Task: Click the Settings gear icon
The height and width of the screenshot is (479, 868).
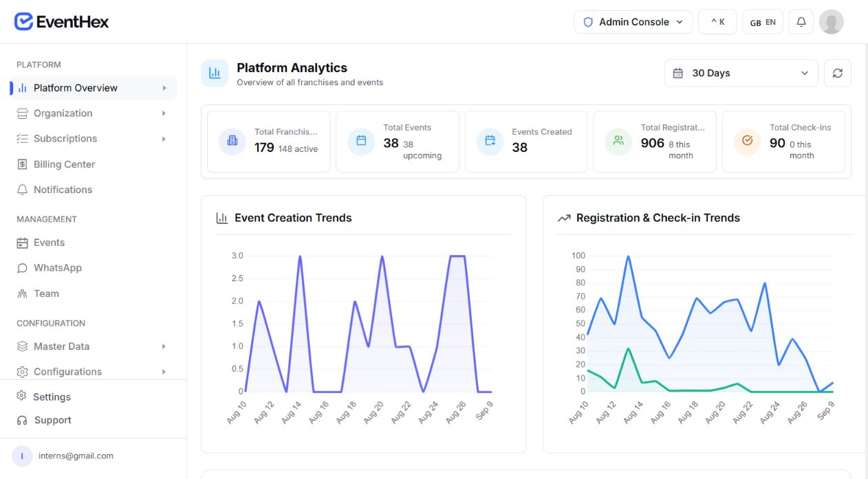Action: (21, 397)
